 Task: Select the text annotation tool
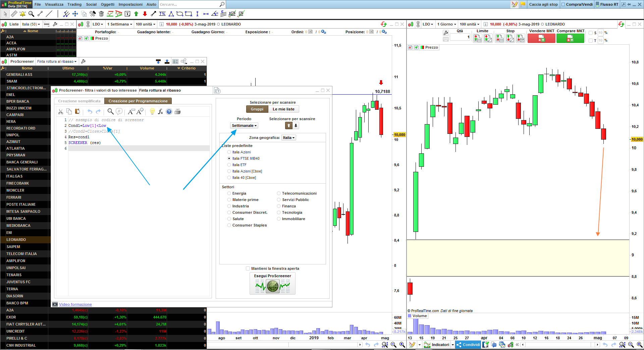(127, 14)
